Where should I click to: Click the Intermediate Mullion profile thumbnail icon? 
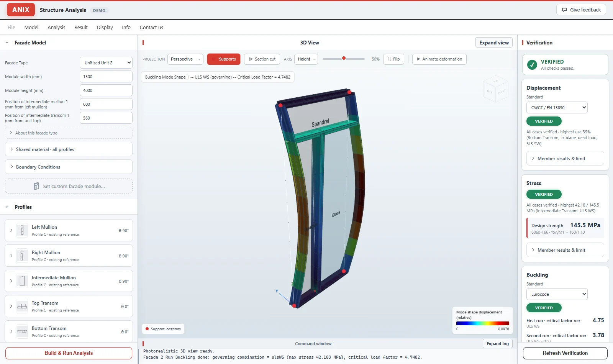click(22, 281)
